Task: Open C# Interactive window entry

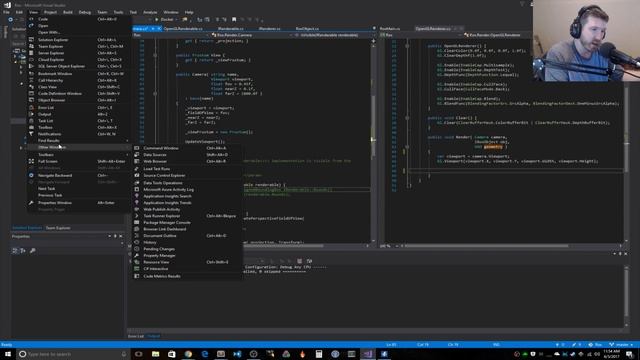Action: tap(187, 269)
